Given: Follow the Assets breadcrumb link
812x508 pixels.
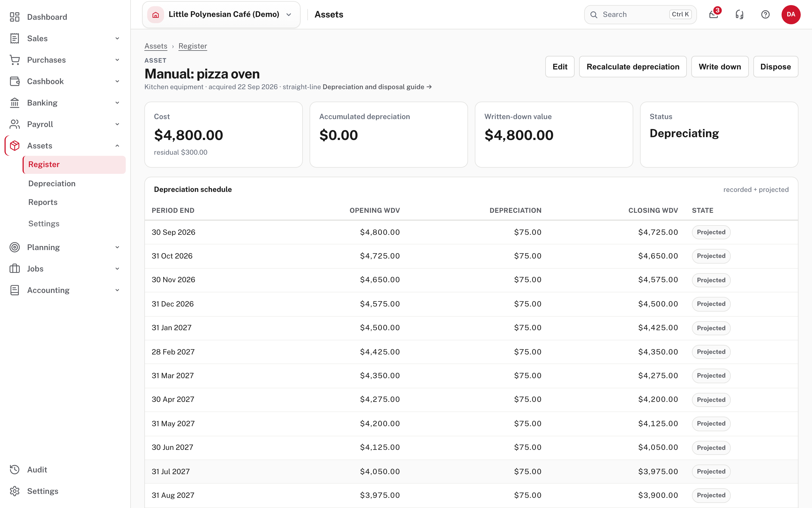Looking at the screenshot, I should tap(156, 46).
